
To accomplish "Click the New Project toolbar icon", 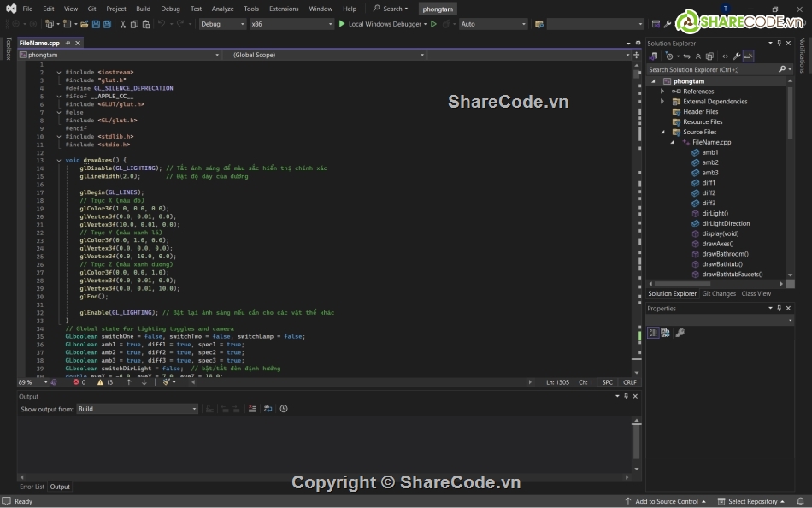I will click(x=50, y=24).
